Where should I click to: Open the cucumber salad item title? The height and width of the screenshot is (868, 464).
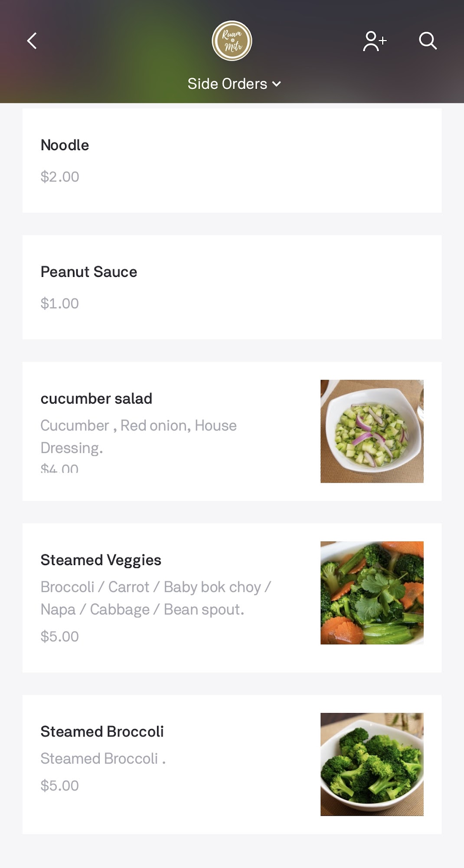point(96,398)
